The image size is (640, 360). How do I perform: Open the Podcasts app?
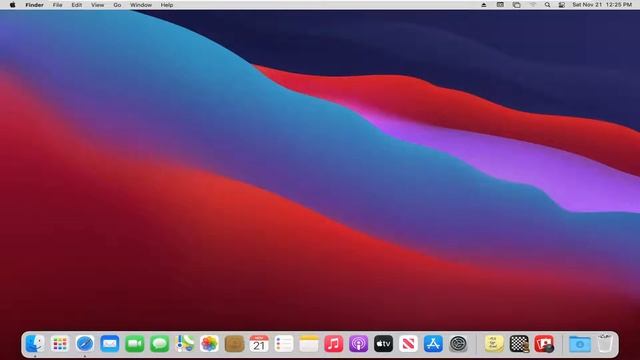coord(359,344)
